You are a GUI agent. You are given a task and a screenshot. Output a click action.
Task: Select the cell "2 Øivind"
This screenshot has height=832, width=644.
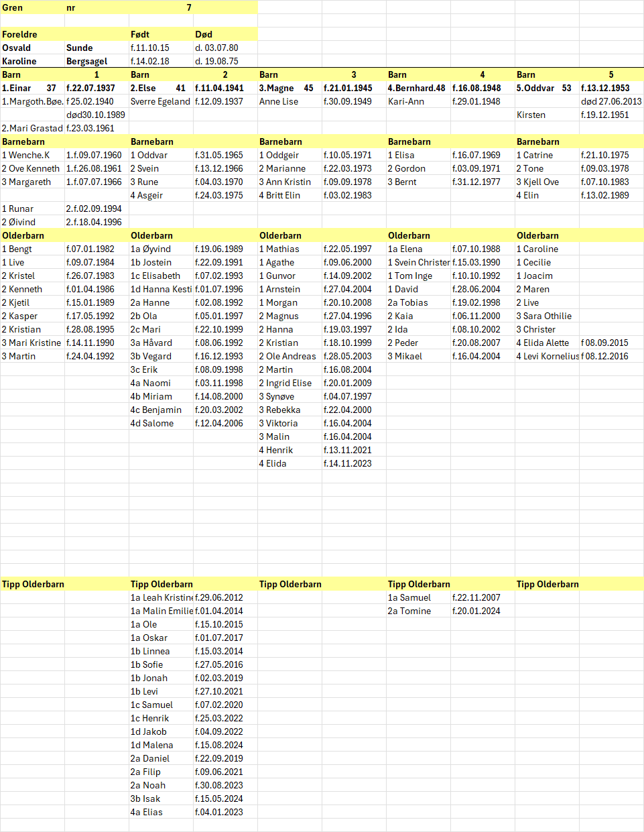pos(32,222)
